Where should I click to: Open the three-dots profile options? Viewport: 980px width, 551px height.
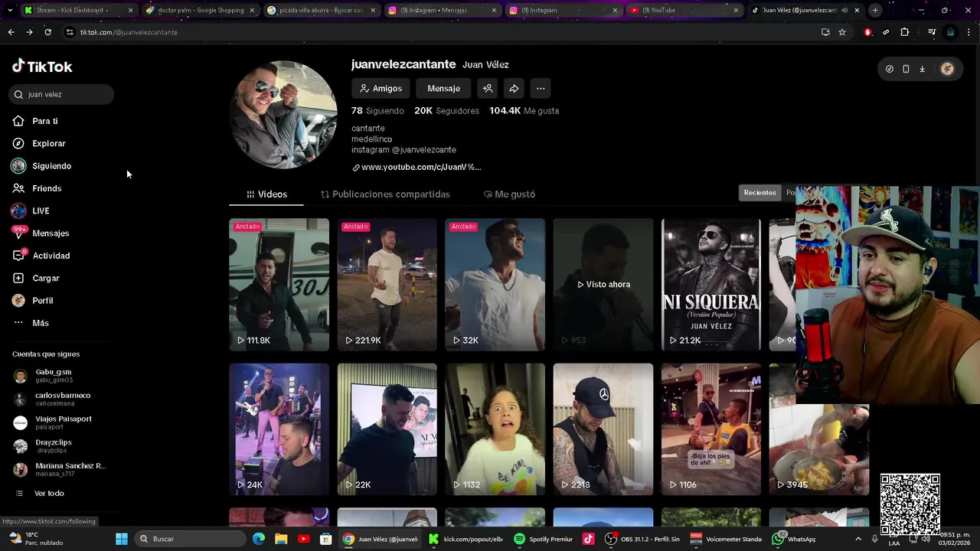[541, 89]
